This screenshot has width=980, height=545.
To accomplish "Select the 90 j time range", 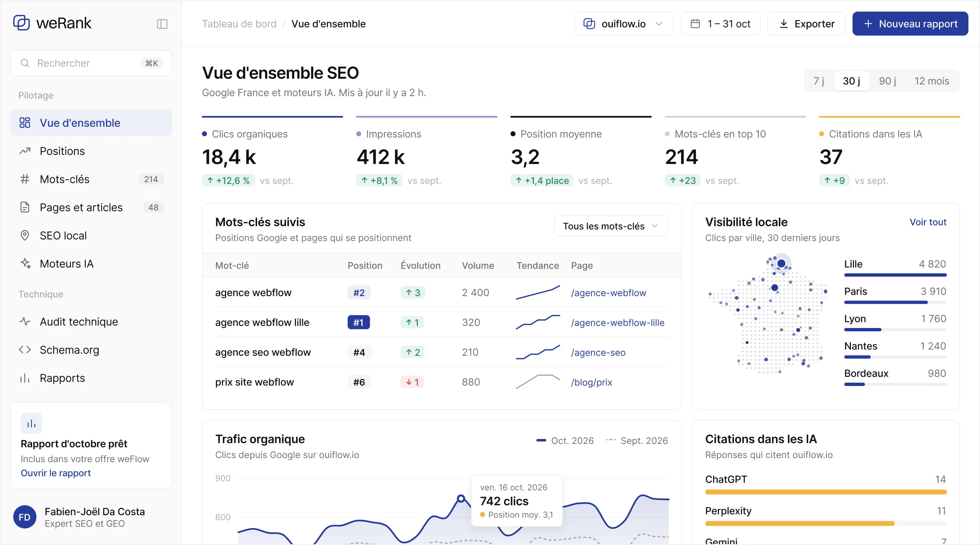I will coord(887,81).
